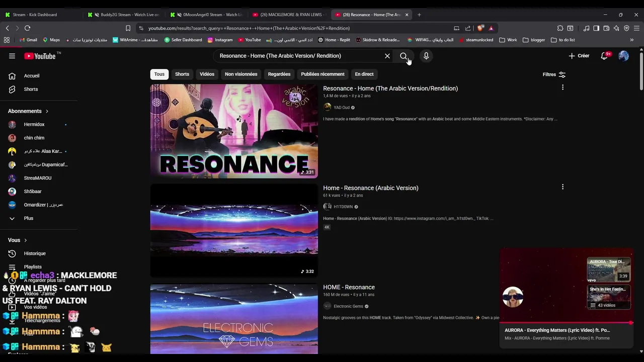Reload the current browser page
Viewport: 644px width, 362px height.
coord(27,28)
